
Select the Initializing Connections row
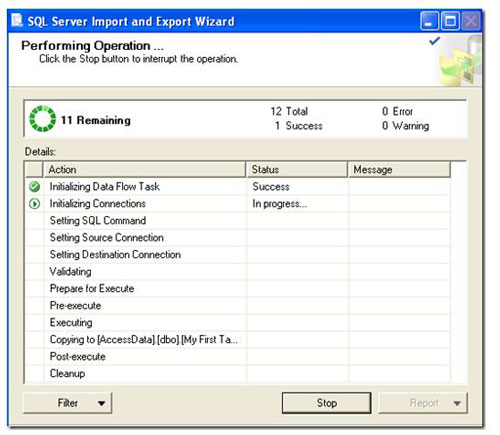click(238, 203)
